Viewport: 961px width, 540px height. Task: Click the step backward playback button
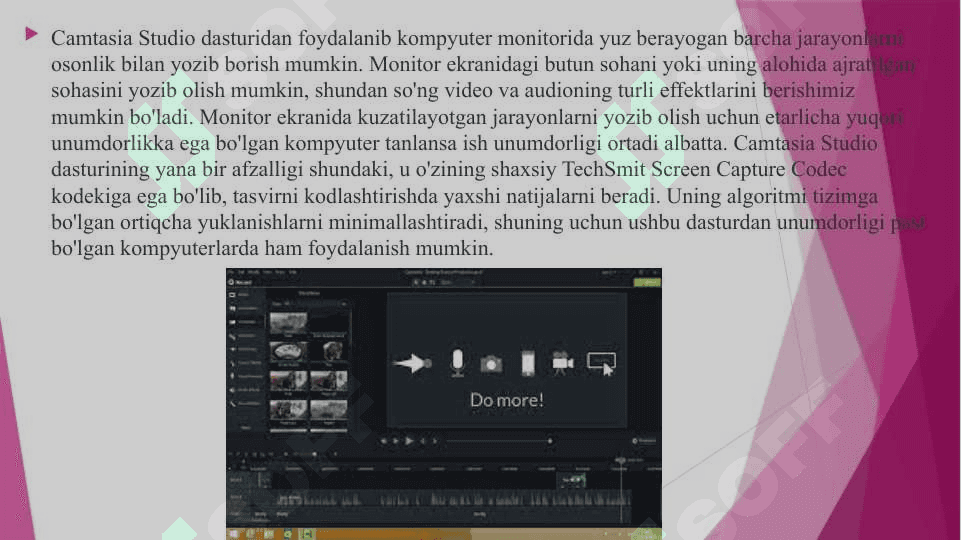384,441
